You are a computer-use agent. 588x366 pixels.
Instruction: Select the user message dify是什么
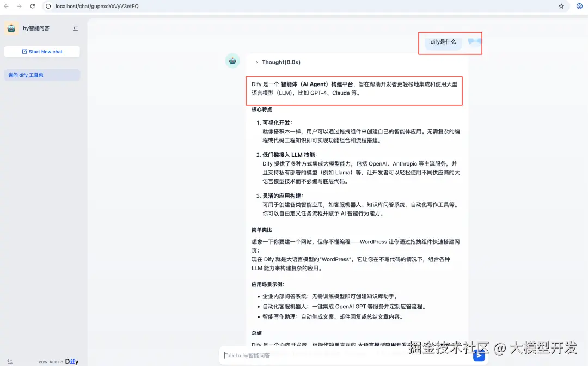tap(443, 42)
